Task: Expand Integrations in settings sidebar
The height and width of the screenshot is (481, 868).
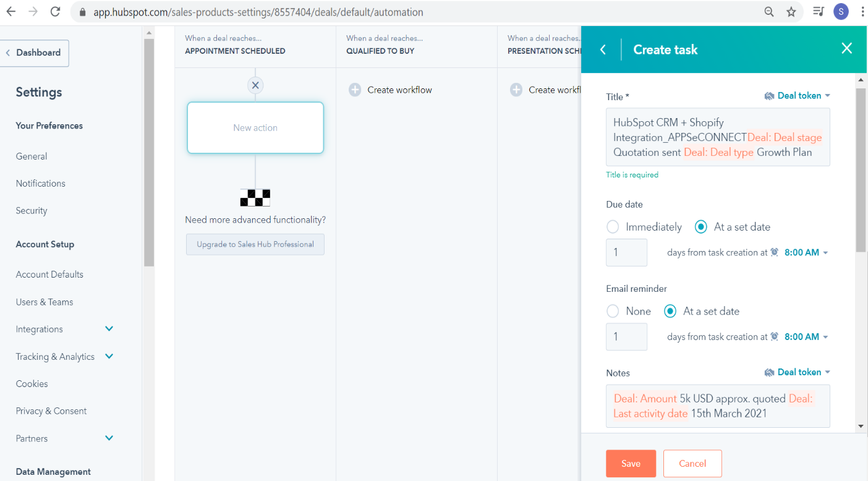Action: [109, 329]
